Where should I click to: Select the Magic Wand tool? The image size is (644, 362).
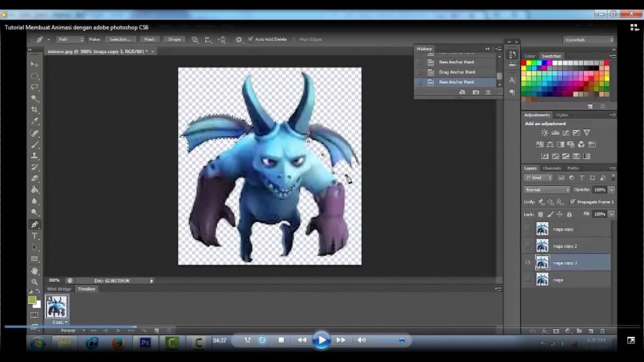click(x=35, y=98)
